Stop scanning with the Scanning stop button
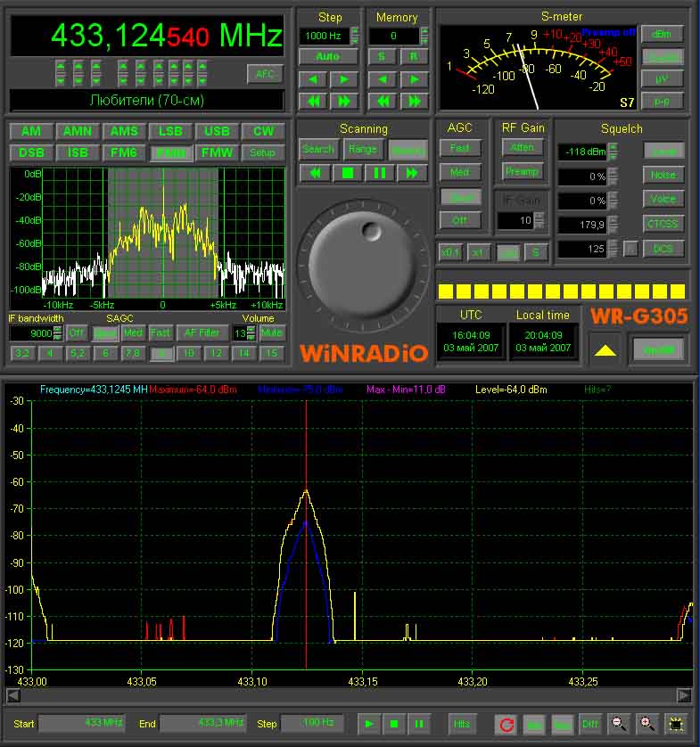Viewport: 700px width, 747px height. 348,173
